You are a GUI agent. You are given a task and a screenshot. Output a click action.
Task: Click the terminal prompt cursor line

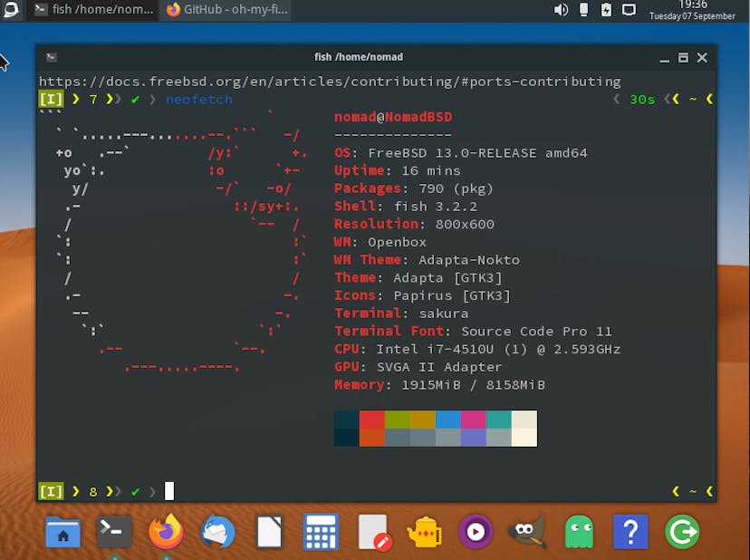pyautogui.click(x=168, y=491)
